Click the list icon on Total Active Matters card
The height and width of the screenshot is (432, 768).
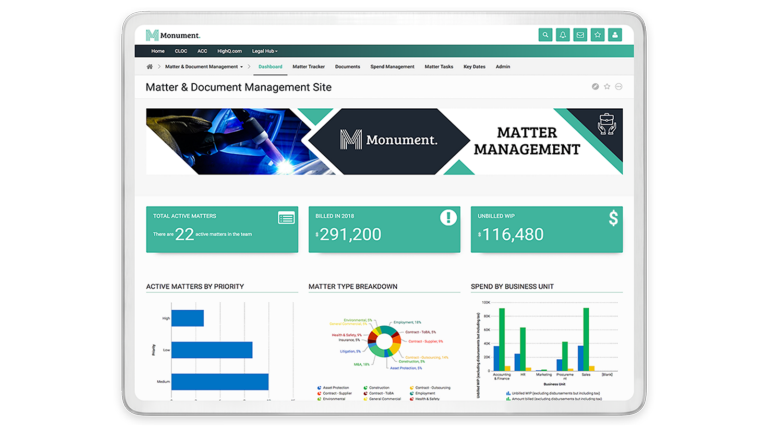(286, 218)
